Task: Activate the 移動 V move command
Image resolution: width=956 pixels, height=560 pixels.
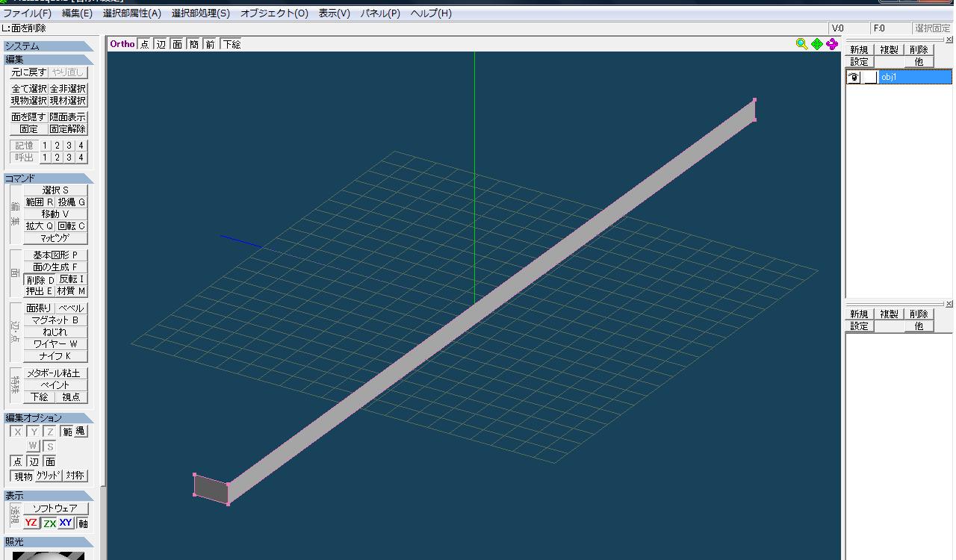Action: pos(55,214)
